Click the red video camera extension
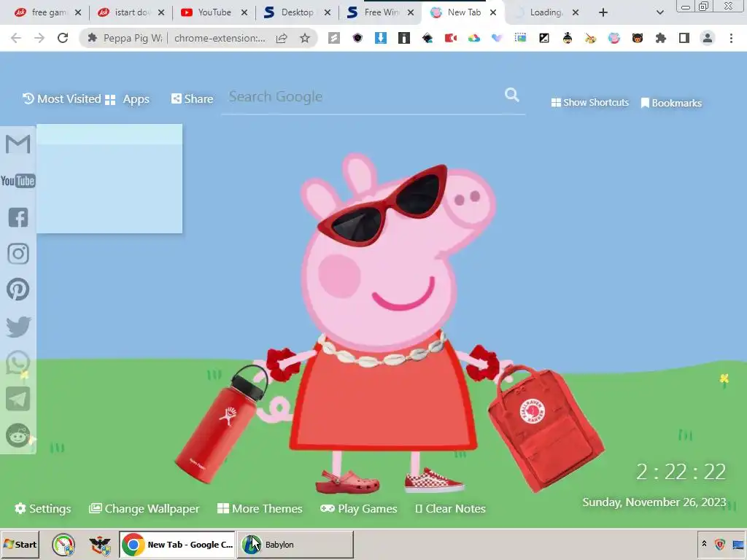747x560 pixels. click(451, 38)
